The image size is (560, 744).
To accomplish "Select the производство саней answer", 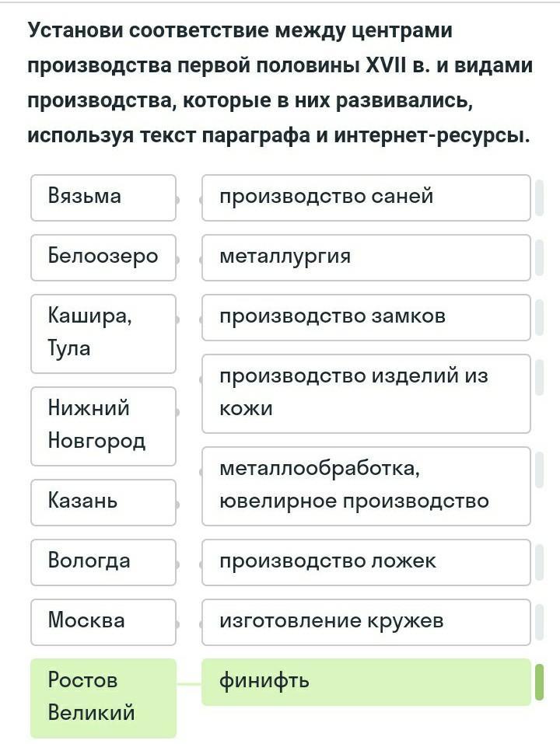I will click(366, 198).
